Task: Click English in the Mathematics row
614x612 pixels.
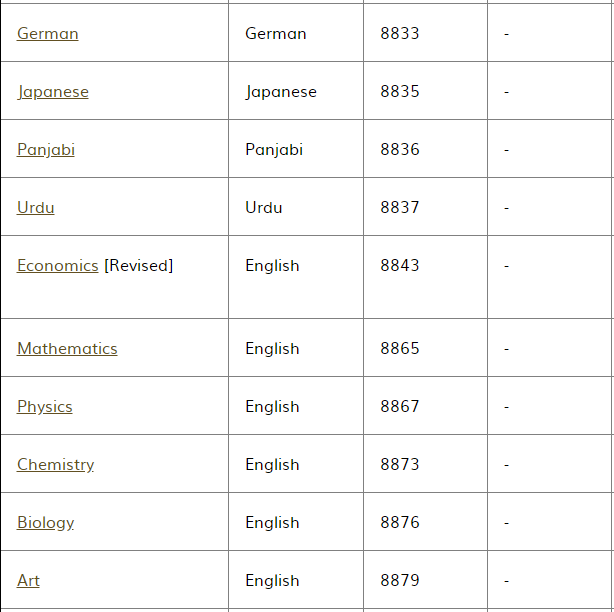Action: click(x=272, y=348)
